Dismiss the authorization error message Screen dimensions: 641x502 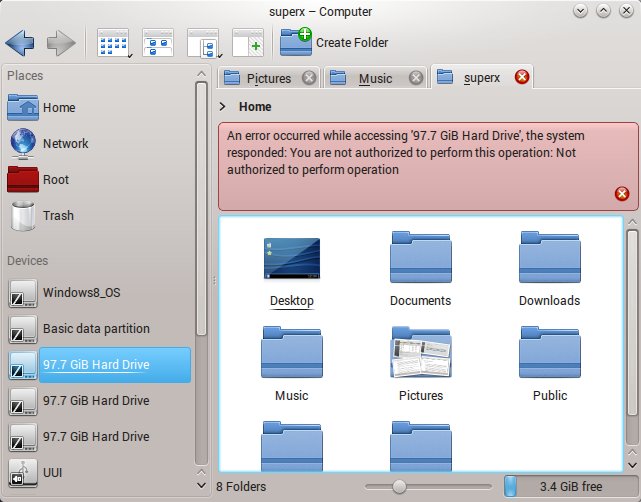pos(621,194)
